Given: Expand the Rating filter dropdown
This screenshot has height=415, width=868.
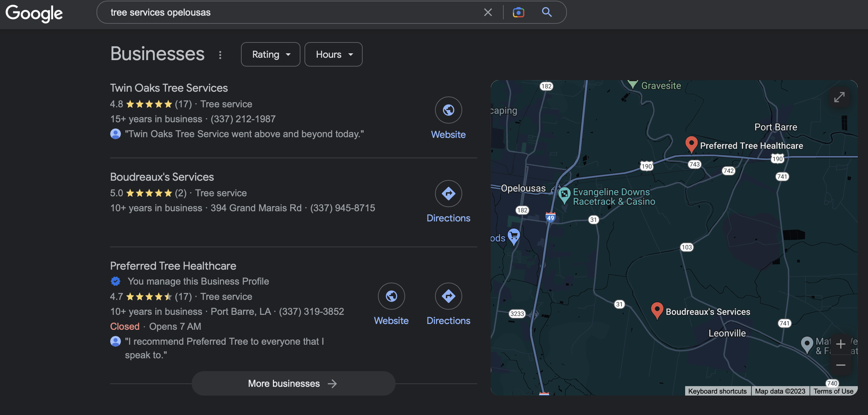Looking at the screenshot, I should click(x=271, y=55).
